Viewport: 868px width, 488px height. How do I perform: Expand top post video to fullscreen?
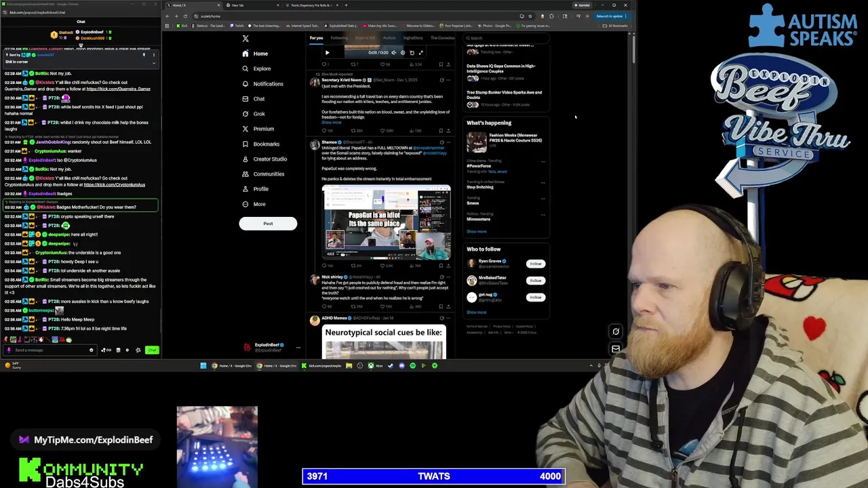point(420,52)
